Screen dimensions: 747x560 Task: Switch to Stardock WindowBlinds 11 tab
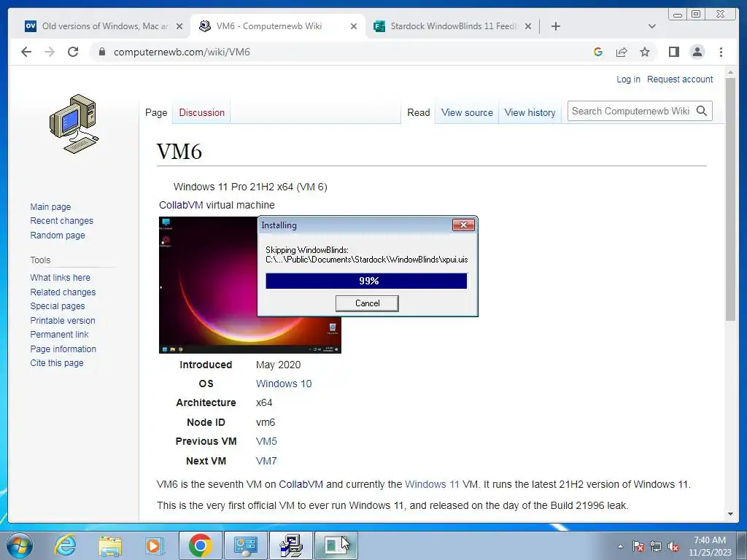pos(452,26)
